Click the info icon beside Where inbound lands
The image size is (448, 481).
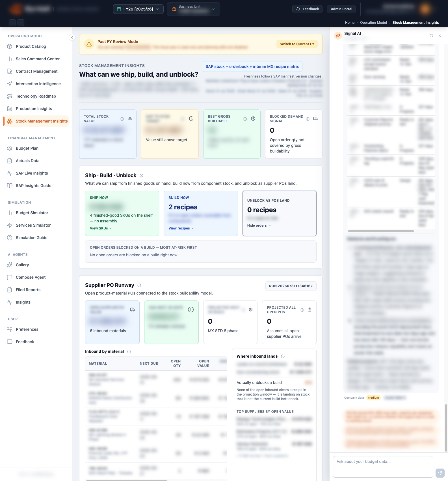point(283,357)
